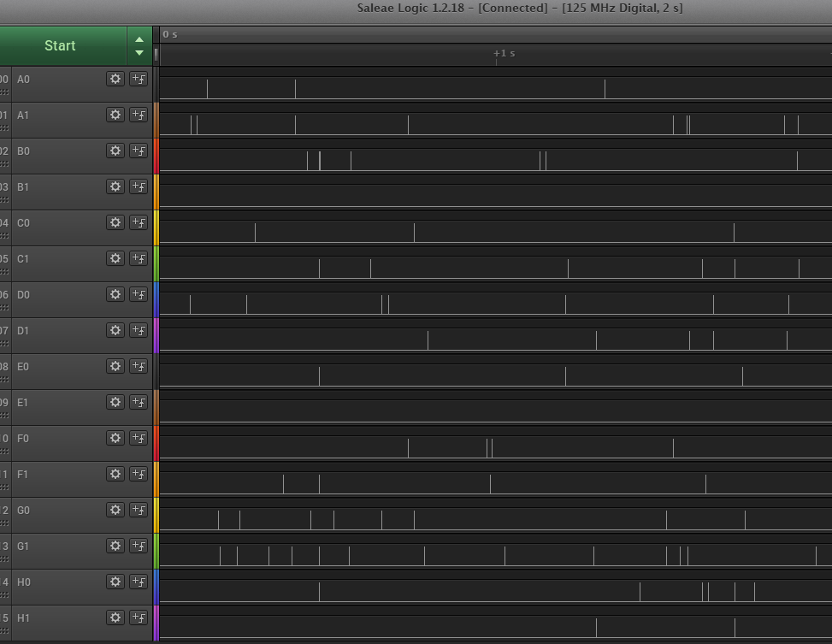Image resolution: width=832 pixels, height=644 pixels.
Task: Select the F0 channel label
Action: coord(23,439)
